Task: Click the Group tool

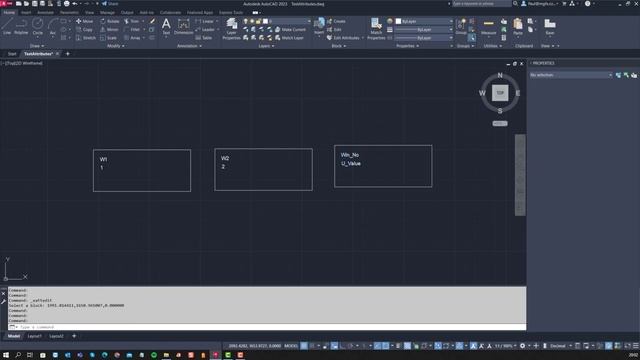Action: (461, 27)
